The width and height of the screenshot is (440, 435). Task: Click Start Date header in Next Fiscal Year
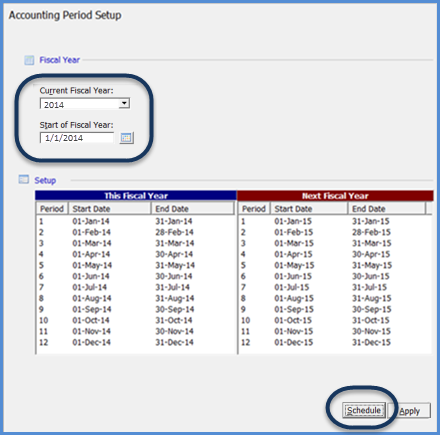pos(309,209)
